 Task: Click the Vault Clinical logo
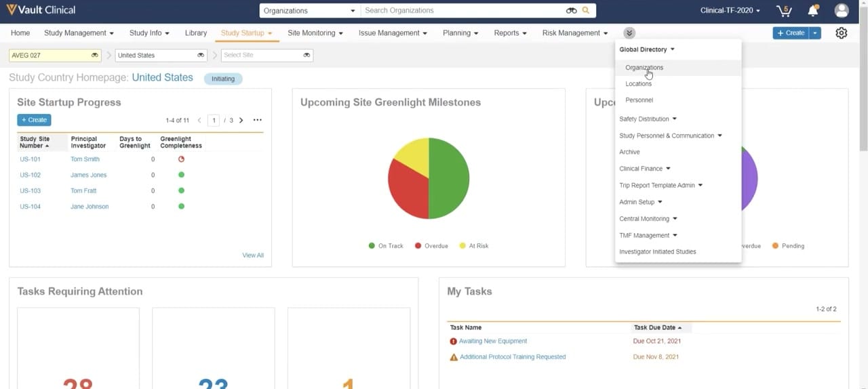coord(41,10)
